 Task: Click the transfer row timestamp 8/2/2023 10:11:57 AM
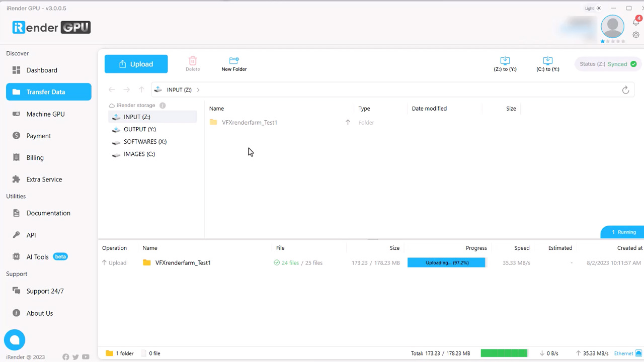pos(614,263)
